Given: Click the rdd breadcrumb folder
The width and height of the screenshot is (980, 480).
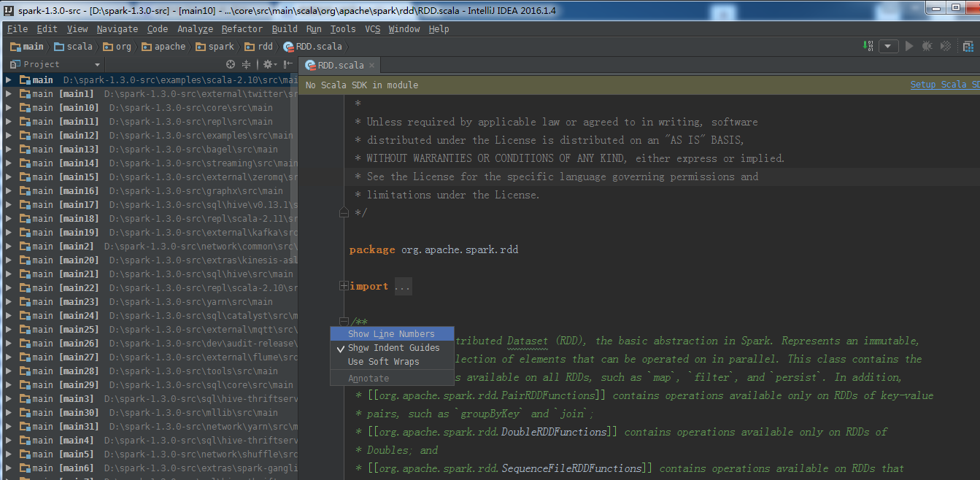Looking at the screenshot, I should [259, 46].
